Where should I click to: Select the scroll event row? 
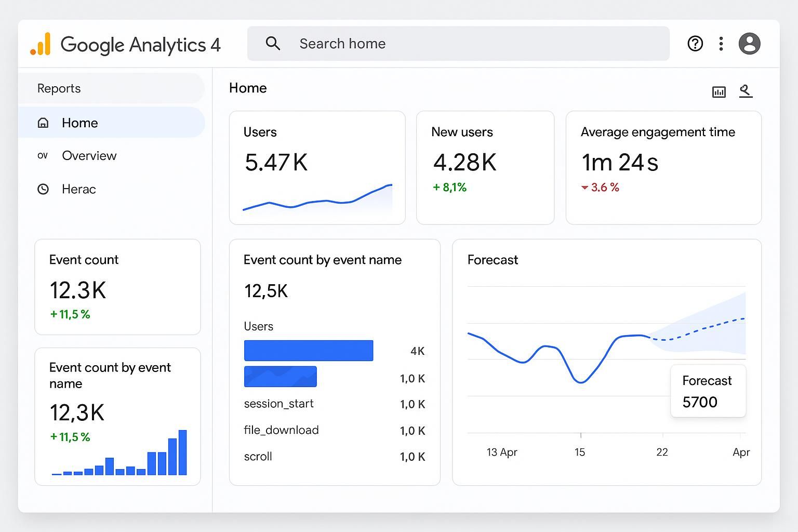335,457
